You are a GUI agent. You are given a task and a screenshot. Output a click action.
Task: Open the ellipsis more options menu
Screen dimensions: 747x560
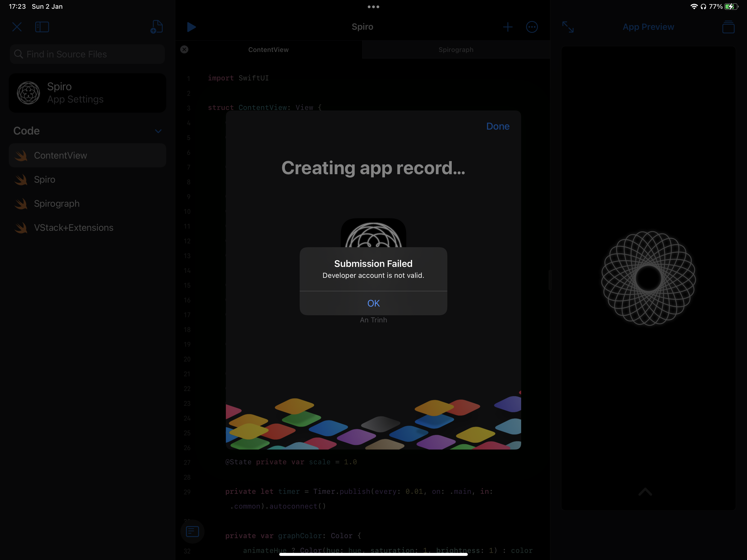(532, 27)
